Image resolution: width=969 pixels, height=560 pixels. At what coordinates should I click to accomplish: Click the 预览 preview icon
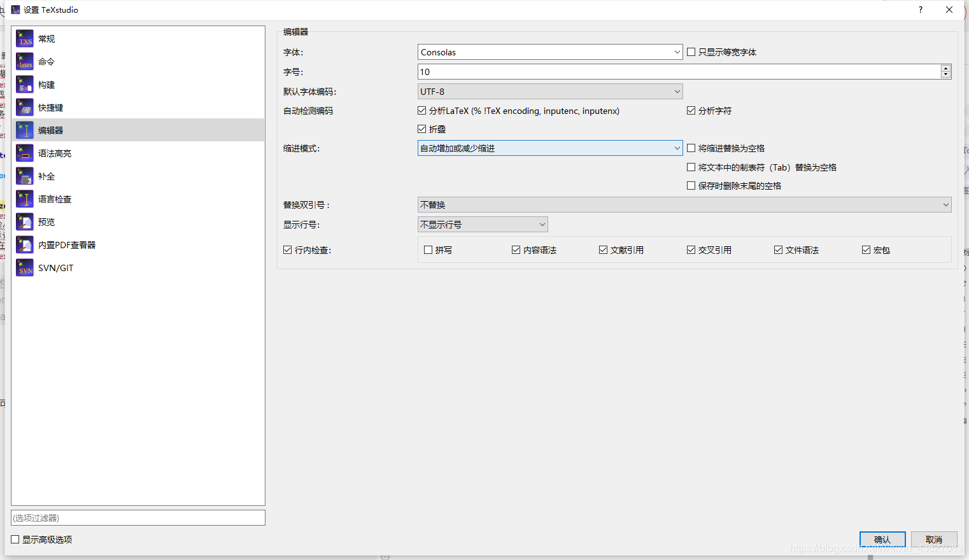click(25, 222)
